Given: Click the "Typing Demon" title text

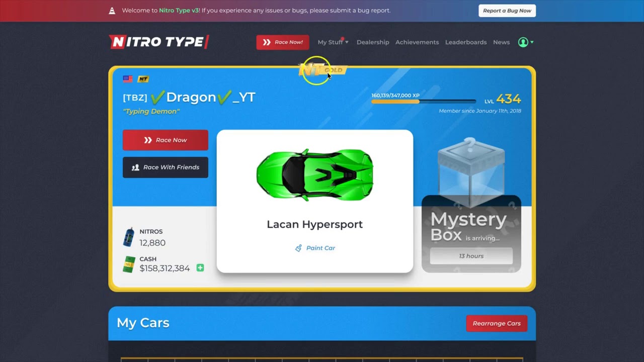Looking at the screenshot, I should tap(151, 112).
